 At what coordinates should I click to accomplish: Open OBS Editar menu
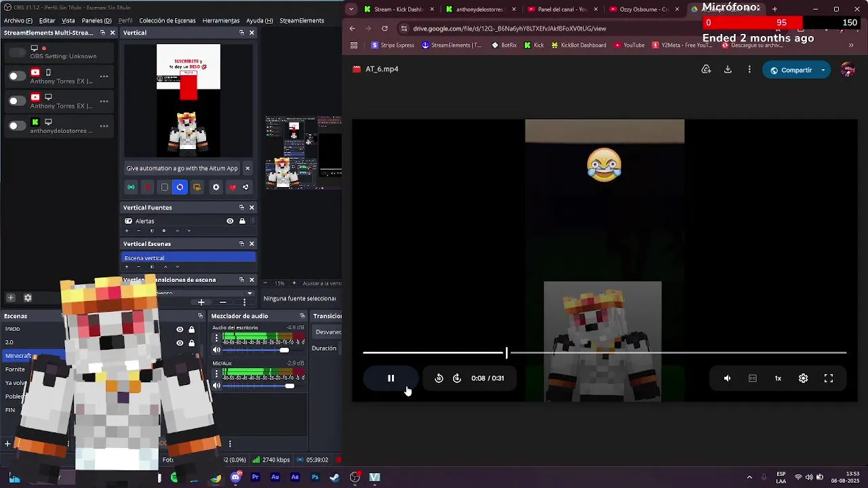47,20
